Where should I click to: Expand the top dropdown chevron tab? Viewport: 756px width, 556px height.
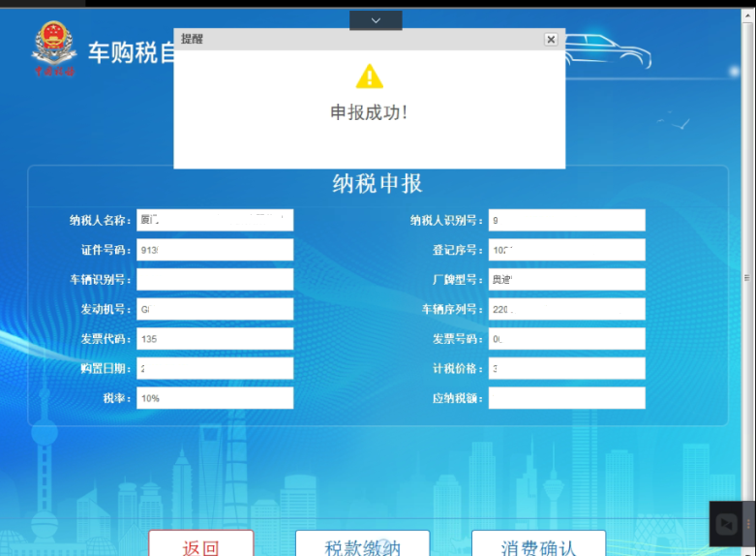tap(376, 20)
